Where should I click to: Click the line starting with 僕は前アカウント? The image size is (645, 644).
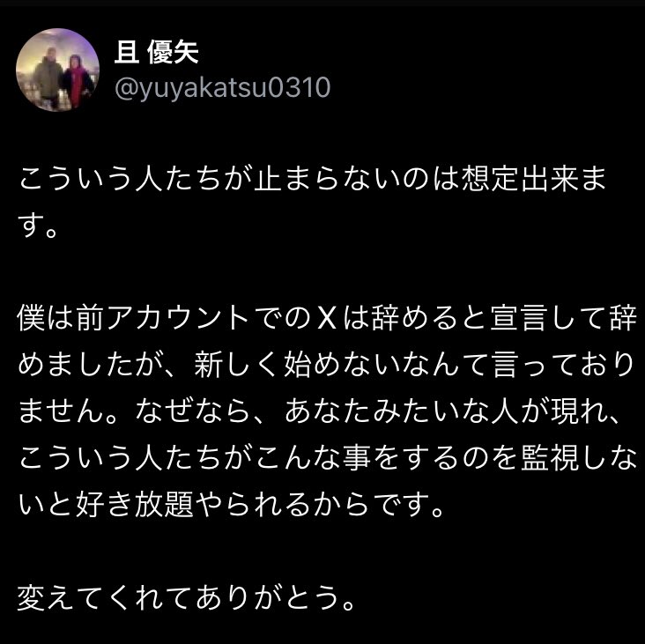327,318
